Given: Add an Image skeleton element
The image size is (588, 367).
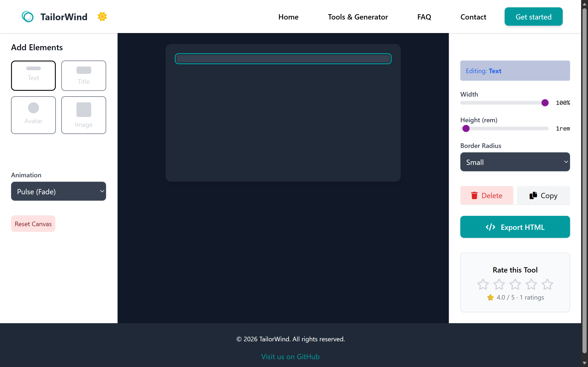Looking at the screenshot, I should coord(84,115).
